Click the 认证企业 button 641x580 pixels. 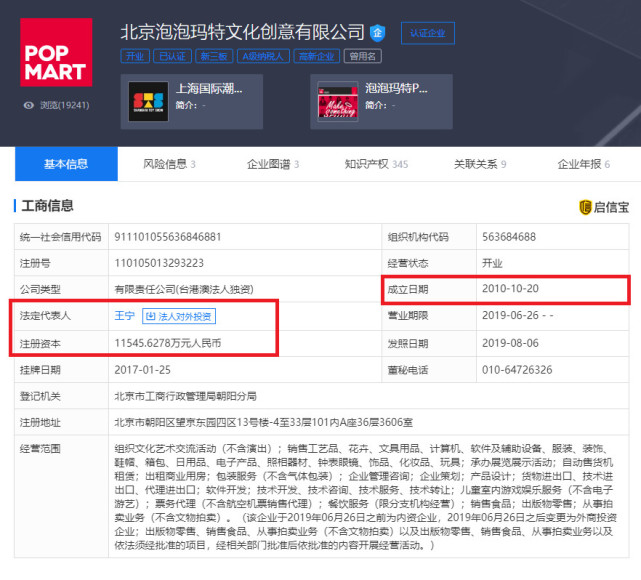click(428, 33)
